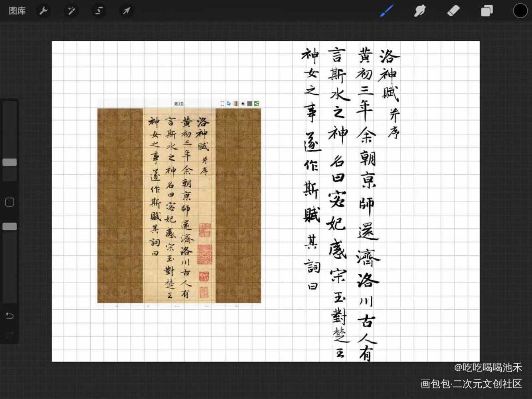Select the Smudge tool
The height and width of the screenshot is (399, 532).
[x=419, y=11]
